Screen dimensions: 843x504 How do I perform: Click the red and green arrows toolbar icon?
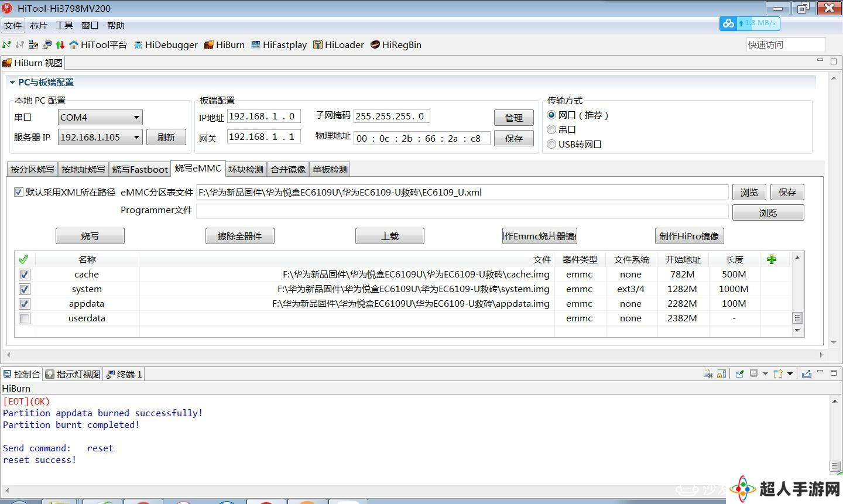(60, 44)
